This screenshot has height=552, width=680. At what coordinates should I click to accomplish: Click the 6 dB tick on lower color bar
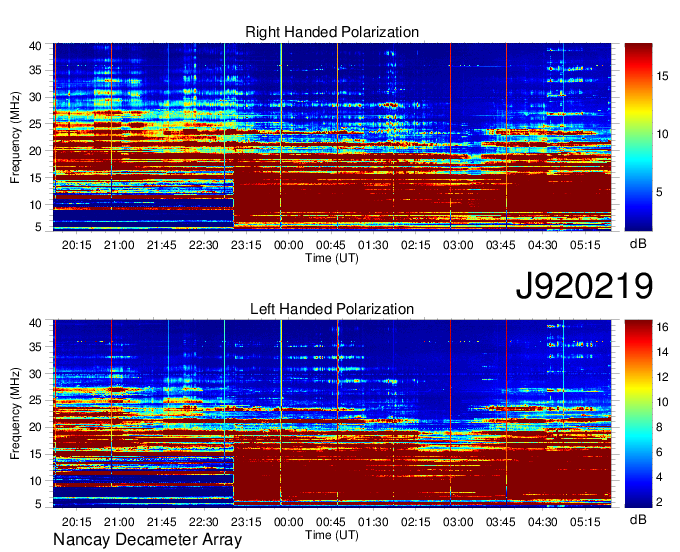click(659, 452)
